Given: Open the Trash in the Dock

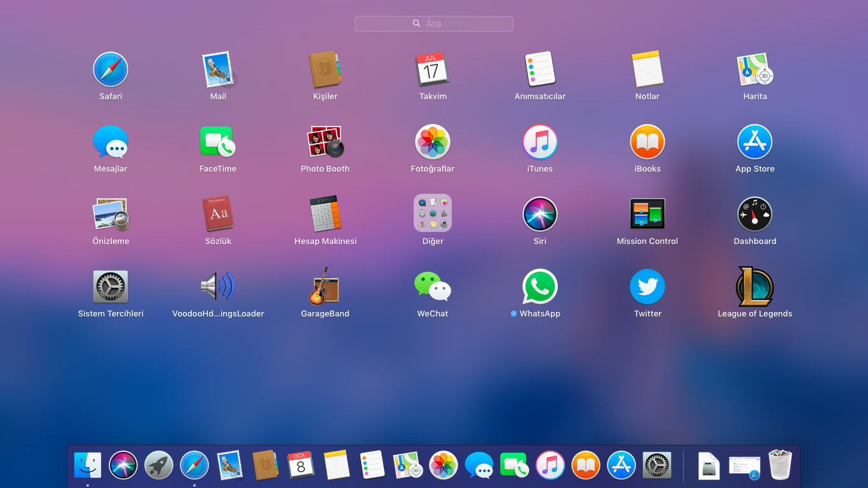Looking at the screenshot, I should coord(780,466).
